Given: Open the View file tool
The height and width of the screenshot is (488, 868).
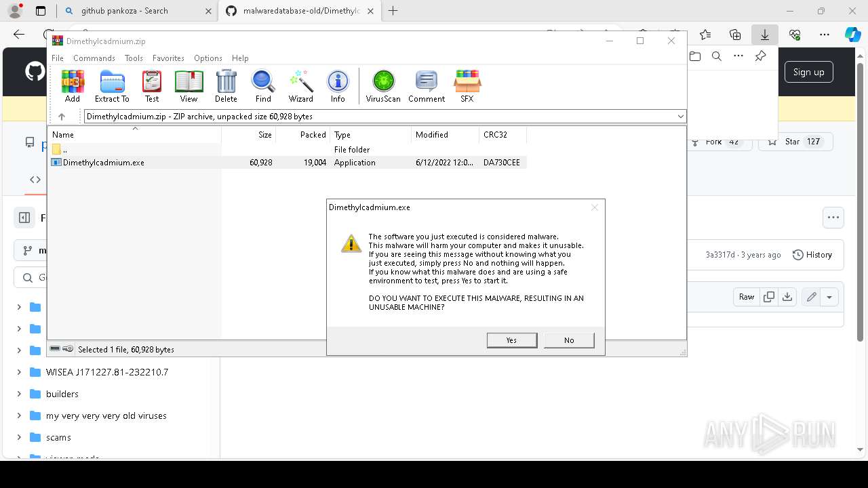Looking at the screenshot, I should (189, 86).
